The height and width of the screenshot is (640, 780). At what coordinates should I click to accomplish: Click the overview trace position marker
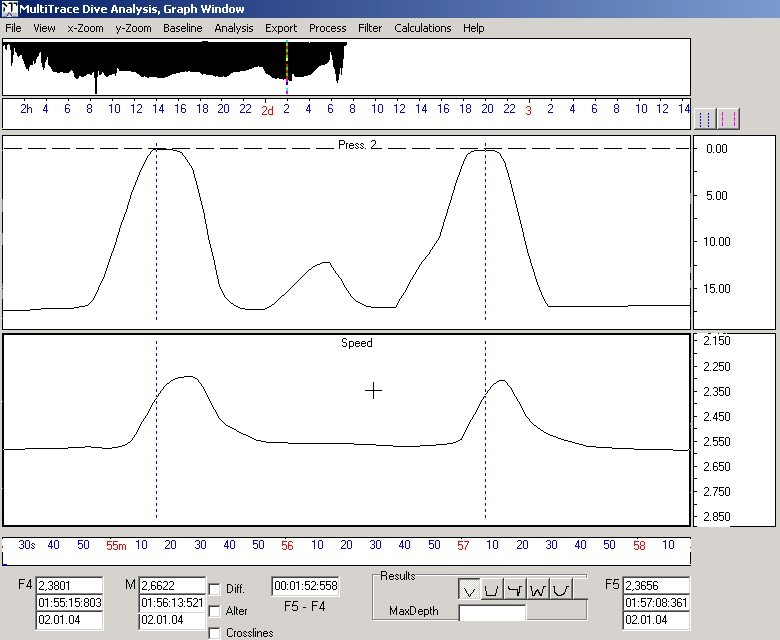pyautogui.click(x=287, y=65)
